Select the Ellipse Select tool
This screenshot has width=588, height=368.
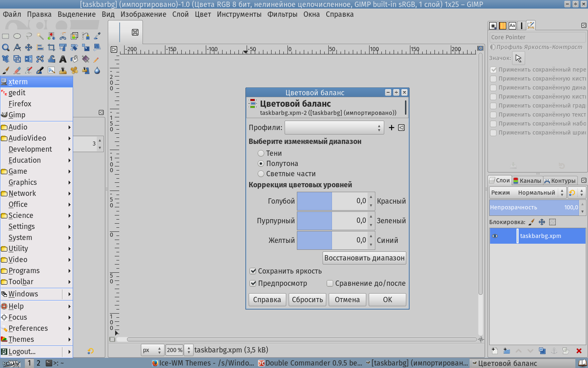(17, 36)
